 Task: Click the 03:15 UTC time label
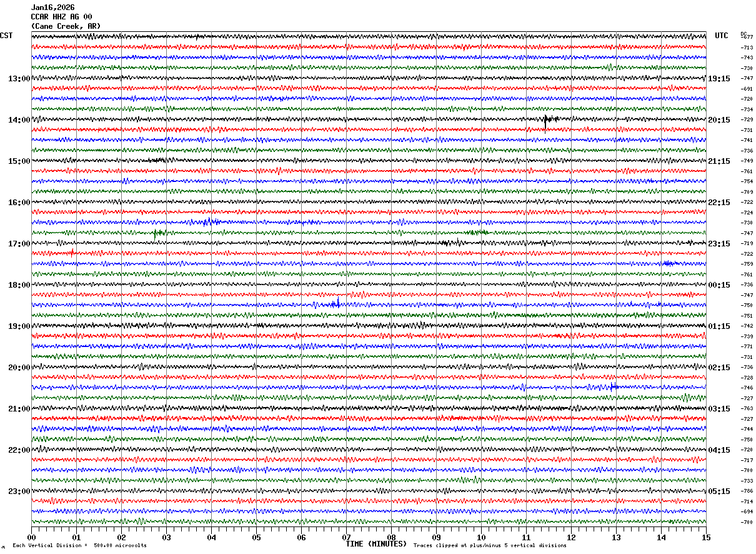click(719, 409)
